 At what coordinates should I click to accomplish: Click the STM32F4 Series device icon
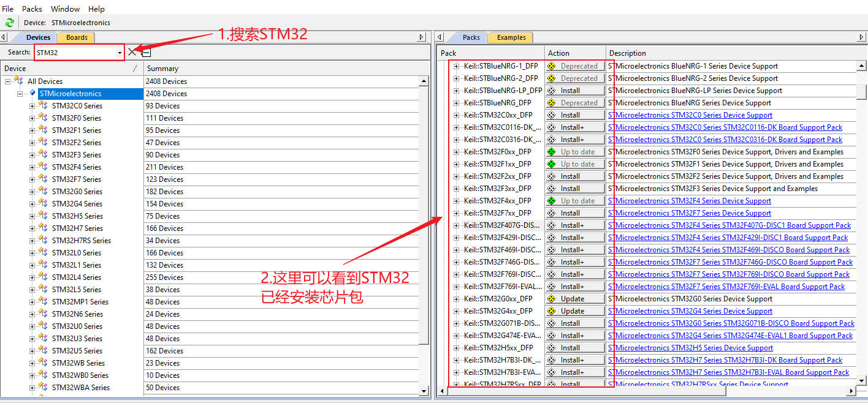(x=43, y=167)
